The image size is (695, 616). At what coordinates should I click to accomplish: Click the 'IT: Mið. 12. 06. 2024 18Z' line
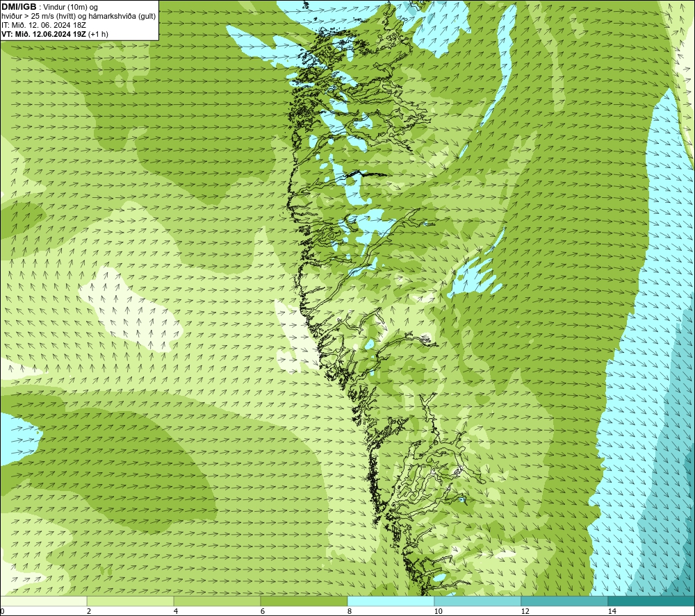[44, 25]
